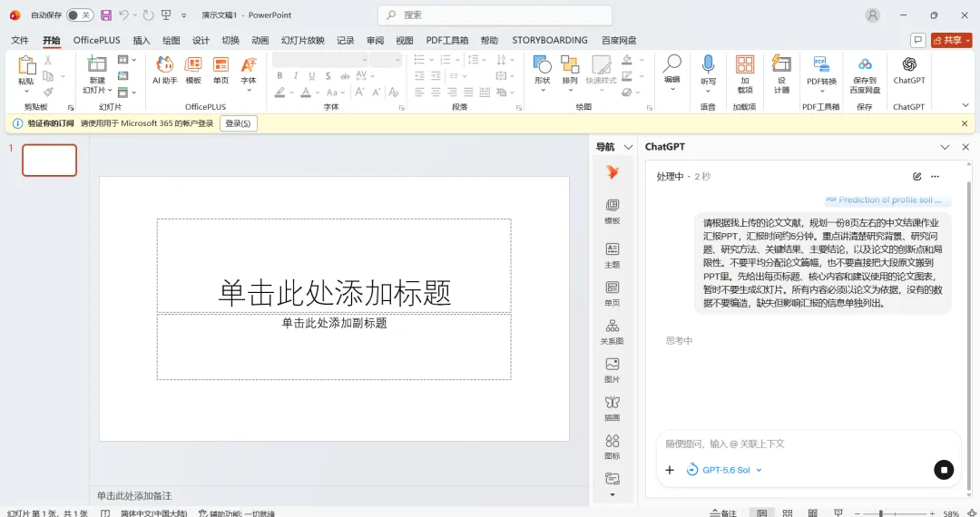Expand the GPT-5.6 Sol model selector
This screenshot has width=980, height=517.
click(x=724, y=470)
